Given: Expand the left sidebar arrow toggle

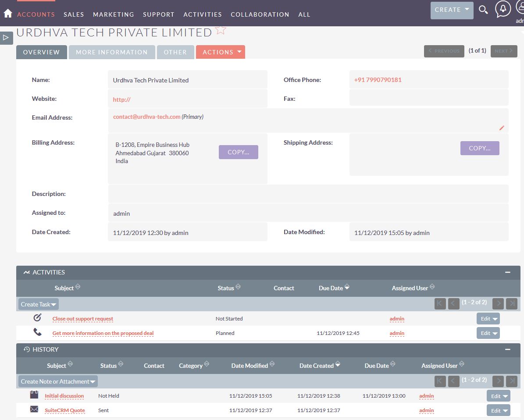Looking at the screenshot, I should pyautogui.click(x=6, y=38).
